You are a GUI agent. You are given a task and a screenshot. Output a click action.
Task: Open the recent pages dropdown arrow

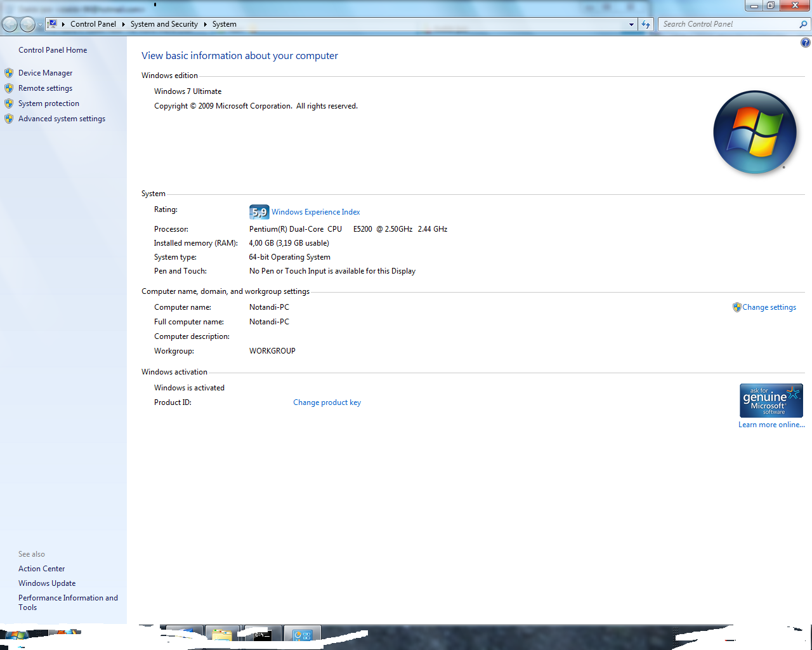tap(40, 25)
